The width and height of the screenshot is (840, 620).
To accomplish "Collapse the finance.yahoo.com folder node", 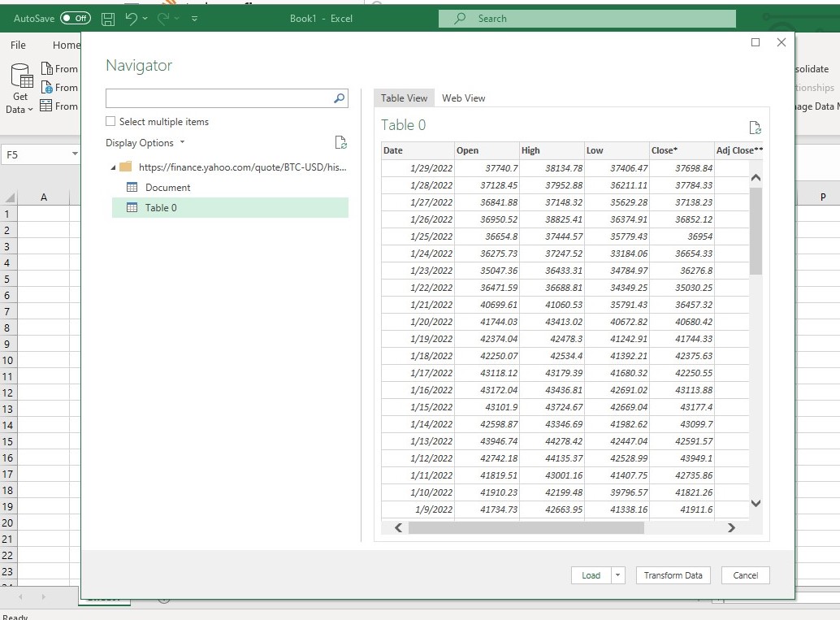I will click(x=113, y=167).
